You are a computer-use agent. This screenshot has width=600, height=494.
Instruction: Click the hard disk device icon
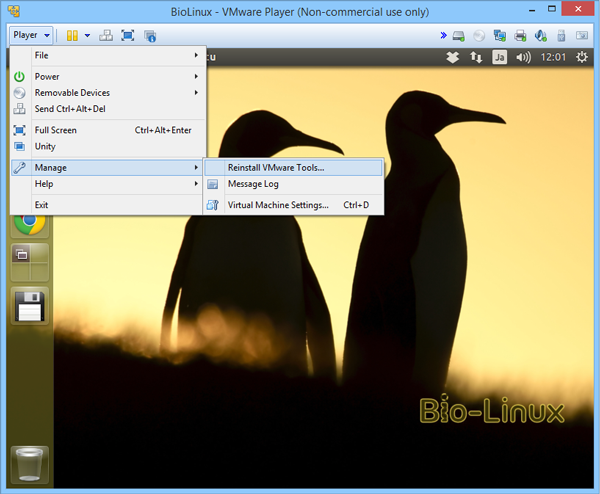coord(458,36)
